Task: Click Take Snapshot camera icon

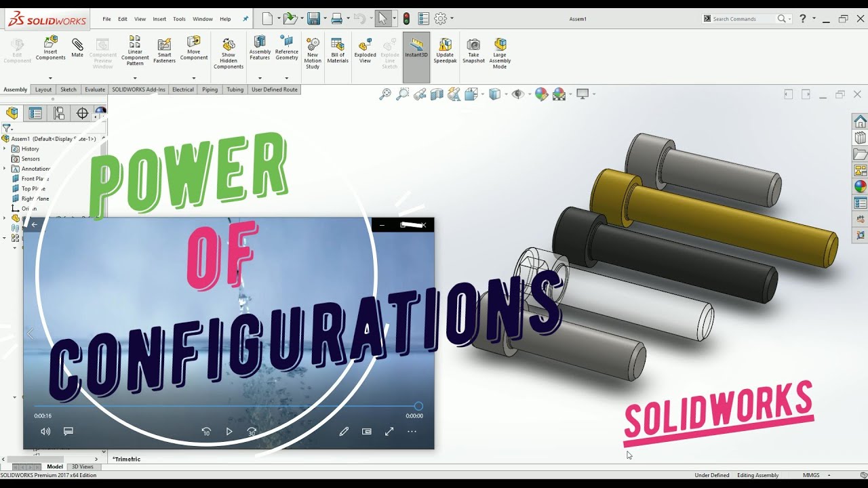Action: [473, 50]
